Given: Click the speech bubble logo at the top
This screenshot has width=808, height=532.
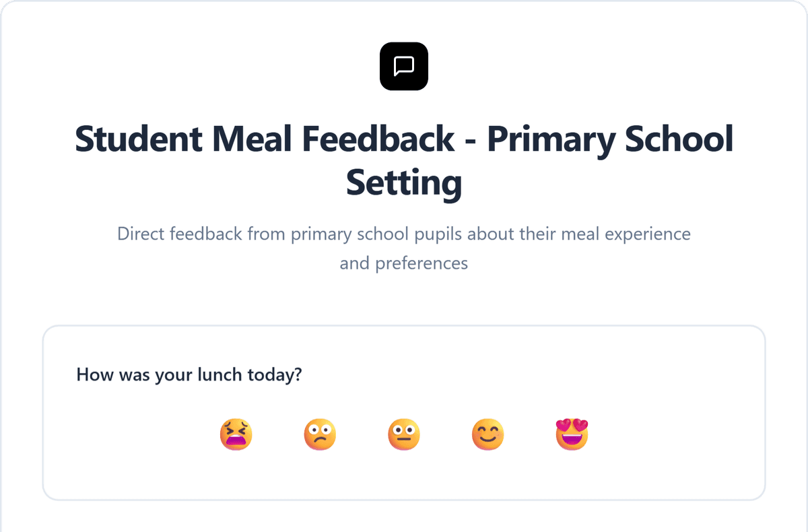Looking at the screenshot, I should [x=403, y=66].
